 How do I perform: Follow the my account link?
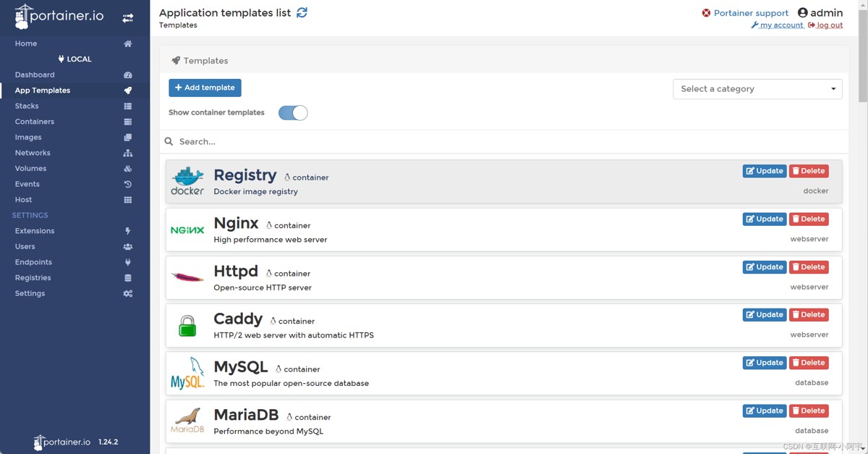tap(780, 25)
